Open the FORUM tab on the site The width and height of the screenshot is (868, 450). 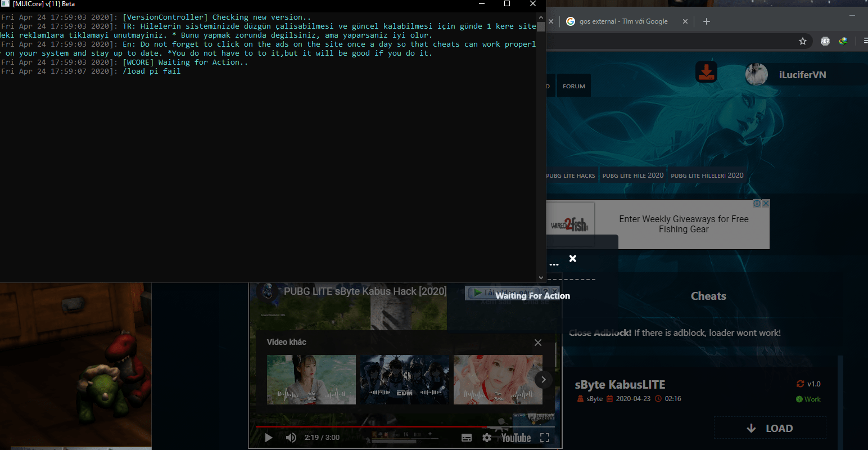[574, 86]
